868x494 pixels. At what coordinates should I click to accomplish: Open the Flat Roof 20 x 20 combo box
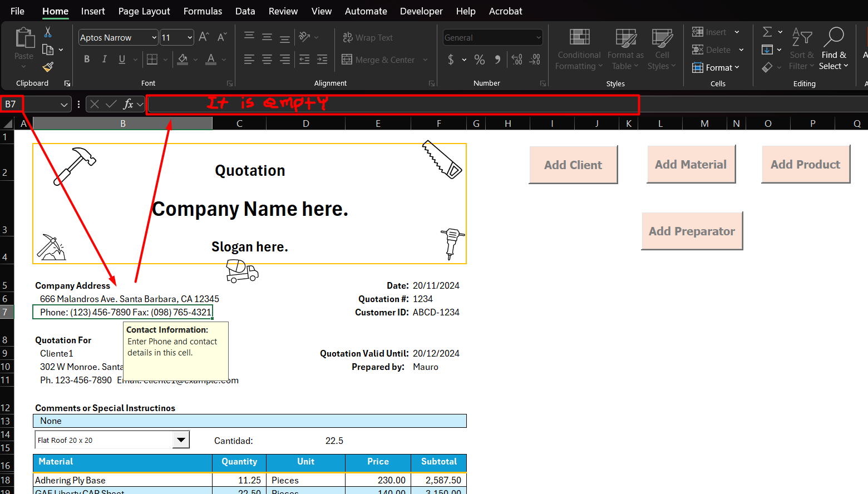[181, 440]
